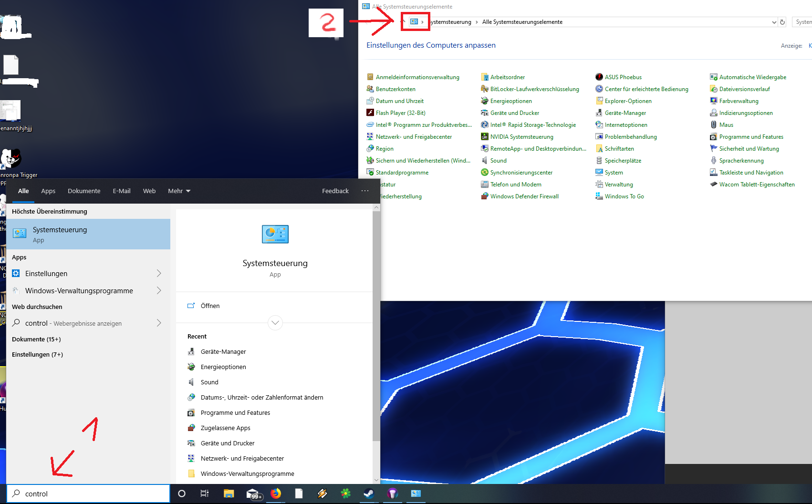Open the Explorer-Optionen control panel item

pyautogui.click(x=628, y=101)
